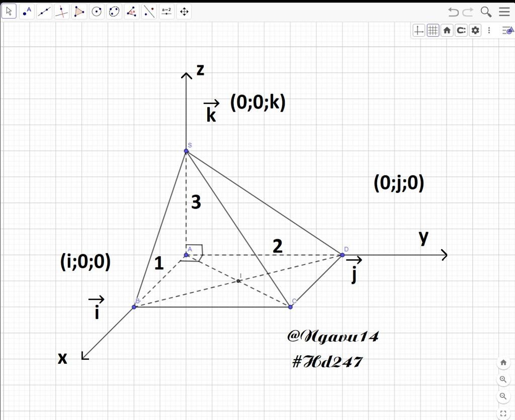
Task: Toggle axes display in style bar
Action: (418, 31)
